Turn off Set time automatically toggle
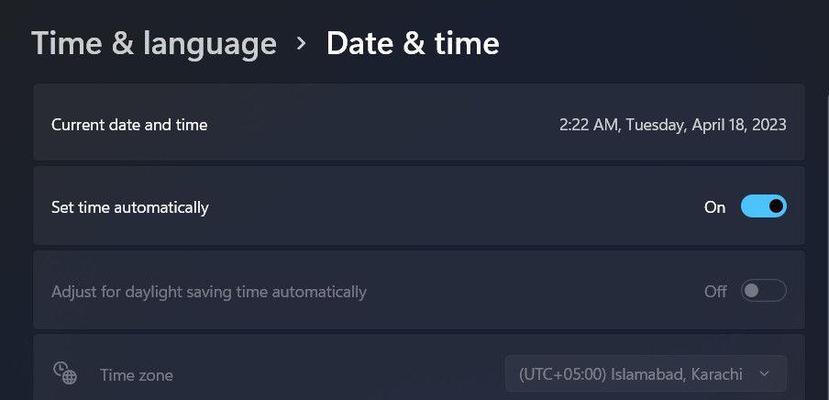This screenshot has width=829, height=400. point(763,206)
